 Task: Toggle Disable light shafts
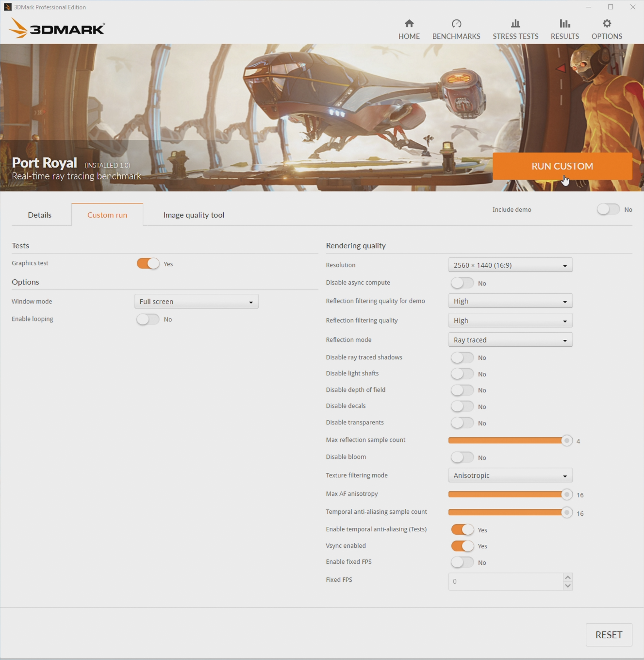pyautogui.click(x=462, y=373)
